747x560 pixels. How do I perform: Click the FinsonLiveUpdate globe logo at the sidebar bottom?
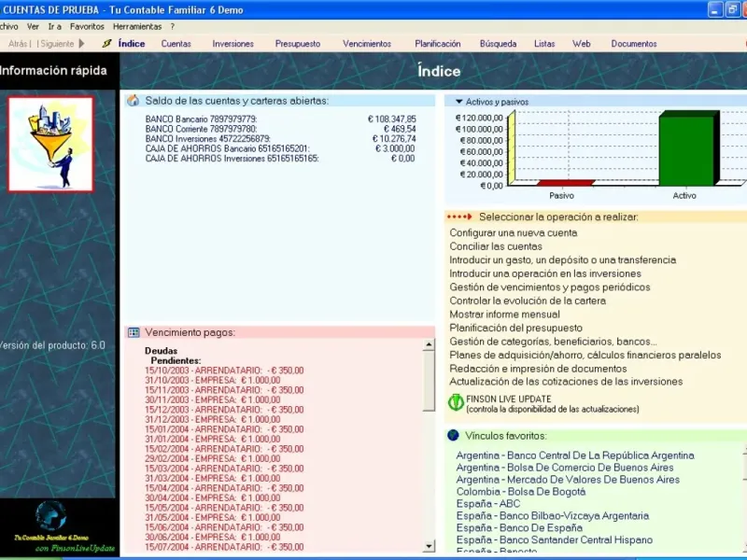point(51,516)
